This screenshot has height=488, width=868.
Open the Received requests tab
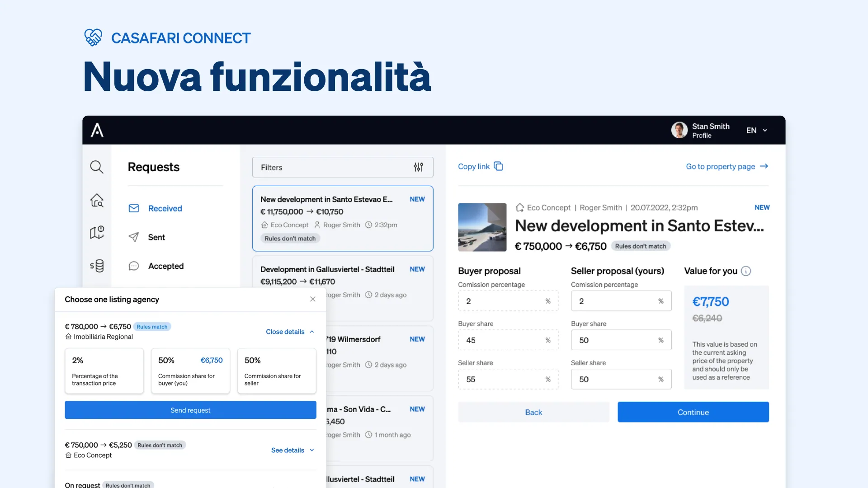[x=156, y=208]
